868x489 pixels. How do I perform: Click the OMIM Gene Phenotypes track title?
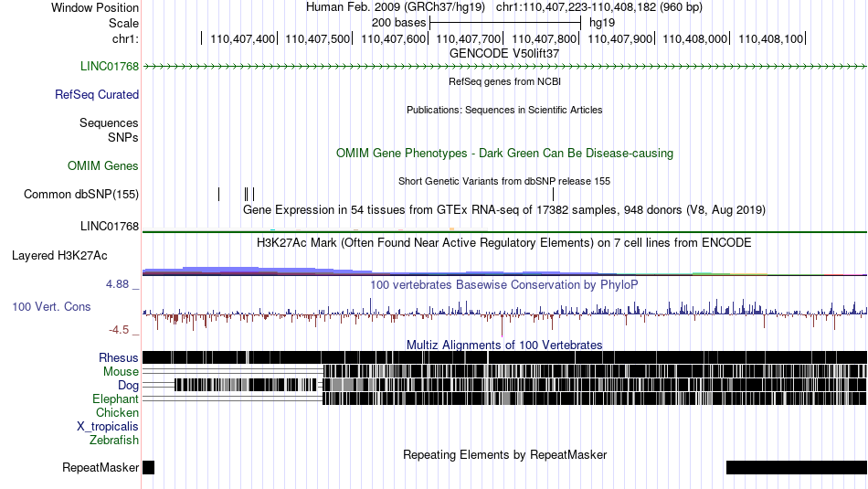point(504,153)
